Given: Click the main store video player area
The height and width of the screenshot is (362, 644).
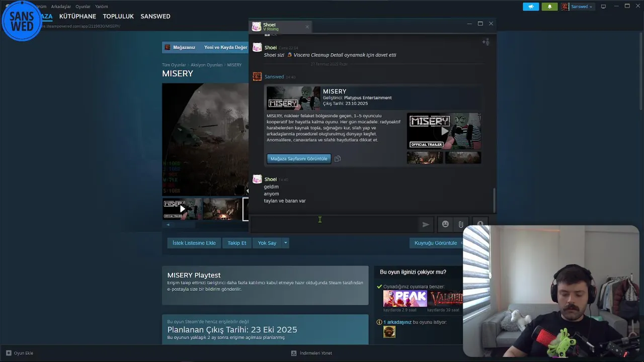Looking at the screenshot, I should [205, 139].
